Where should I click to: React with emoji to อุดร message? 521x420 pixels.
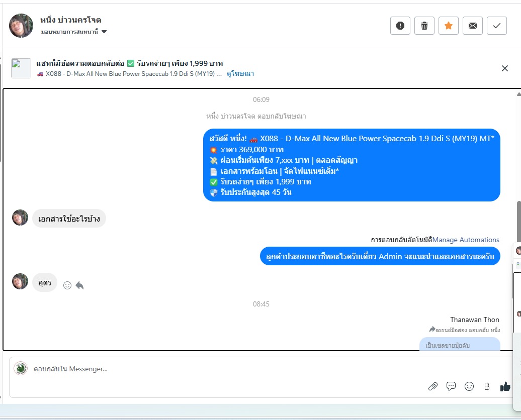point(67,285)
